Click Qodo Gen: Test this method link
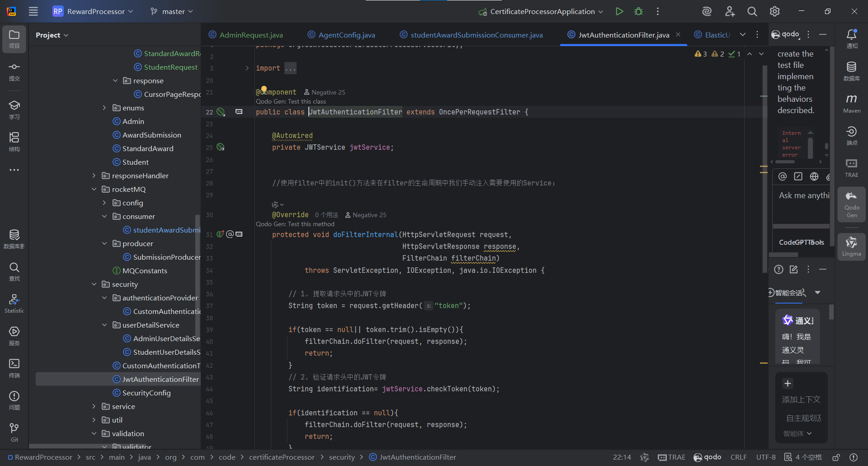 click(295, 224)
